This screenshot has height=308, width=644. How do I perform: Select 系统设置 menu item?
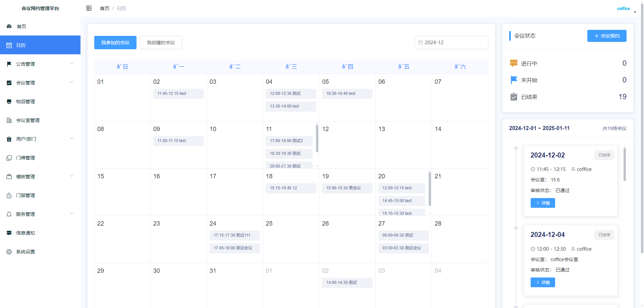tap(40, 252)
